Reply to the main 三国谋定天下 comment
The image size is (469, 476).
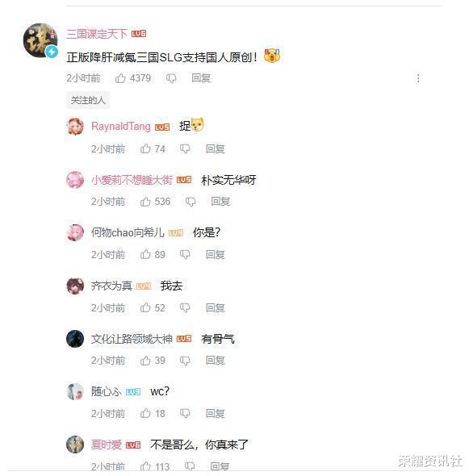tap(201, 78)
